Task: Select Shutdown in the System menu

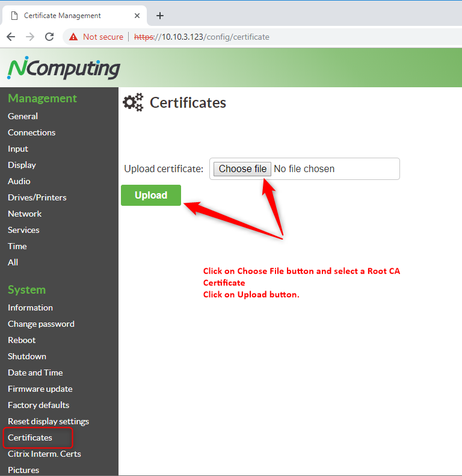Action: pyautogui.click(x=27, y=356)
